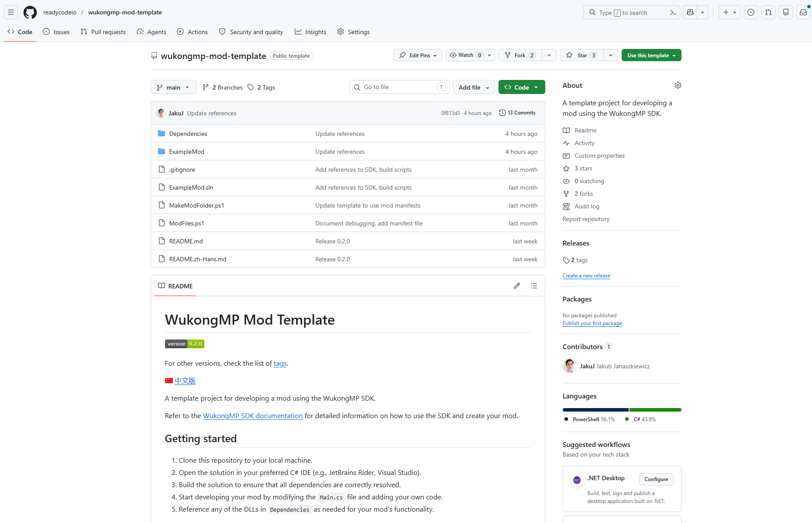Open Security and quality tab

click(251, 32)
